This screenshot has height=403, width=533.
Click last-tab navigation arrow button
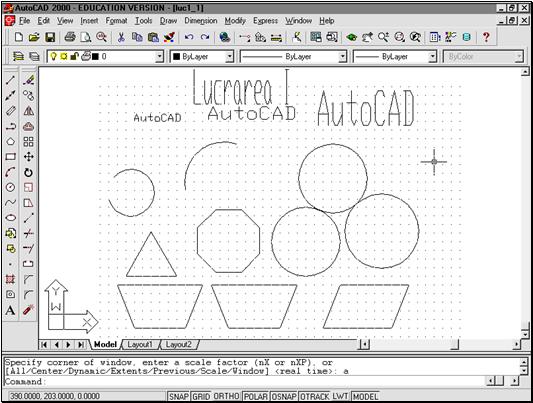click(81, 345)
